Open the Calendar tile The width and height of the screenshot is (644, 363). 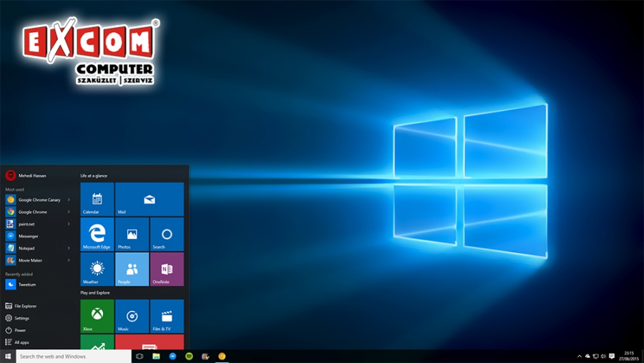pos(97,199)
